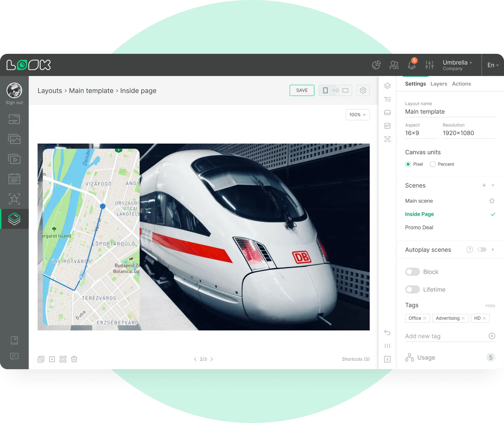Undo the last change with the undo arrow
The width and height of the screenshot is (504, 423).
tap(388, 333)
